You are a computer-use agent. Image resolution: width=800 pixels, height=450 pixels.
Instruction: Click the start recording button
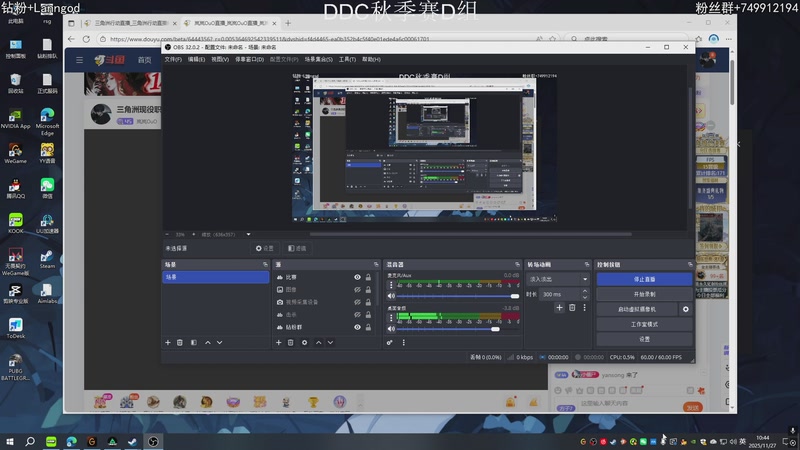644,294
